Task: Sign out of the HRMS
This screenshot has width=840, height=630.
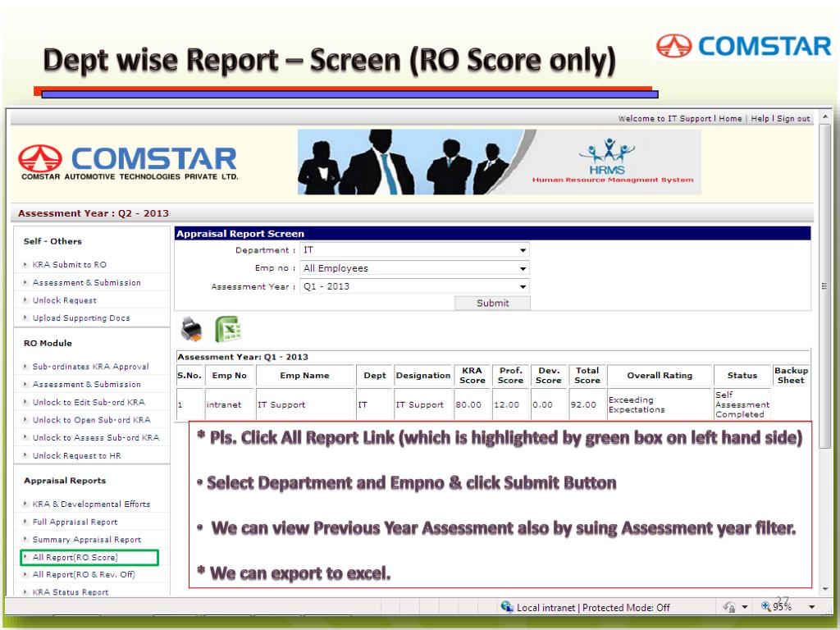Action: [793, 118]
